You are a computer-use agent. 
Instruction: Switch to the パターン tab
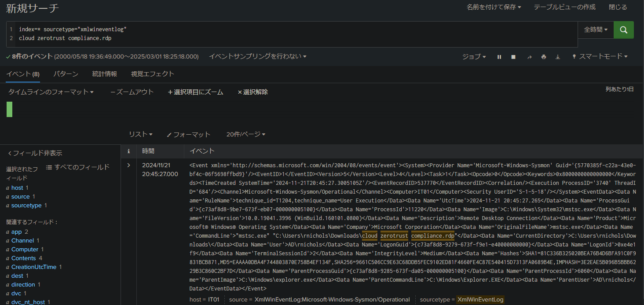tap(66, 74)
